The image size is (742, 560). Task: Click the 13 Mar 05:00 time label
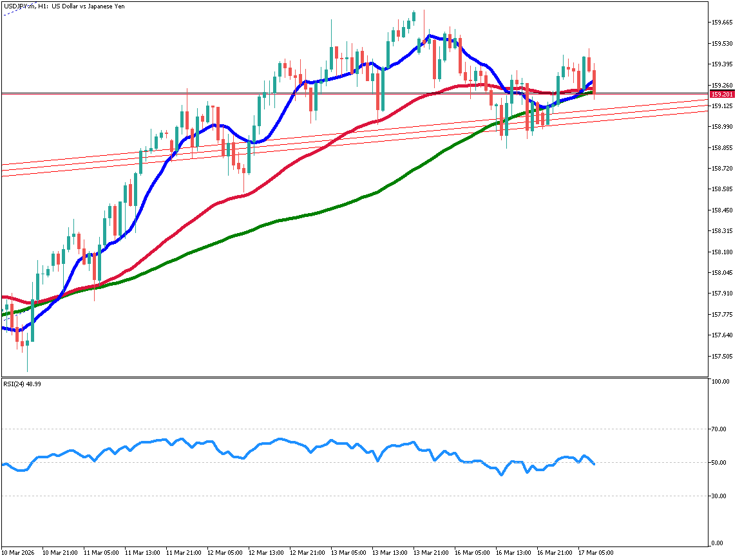348,552
